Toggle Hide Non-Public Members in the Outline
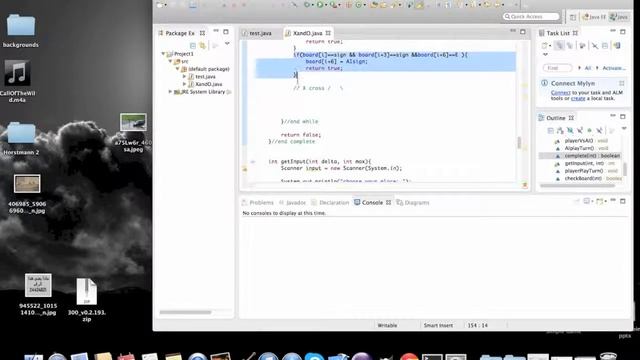Image resolution: width=640 pixels, height=360 pixels. pos(589,131)
